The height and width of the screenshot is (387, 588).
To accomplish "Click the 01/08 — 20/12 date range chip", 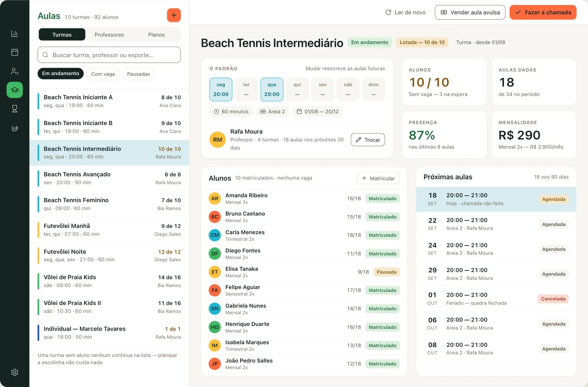I will coord(318,112).
